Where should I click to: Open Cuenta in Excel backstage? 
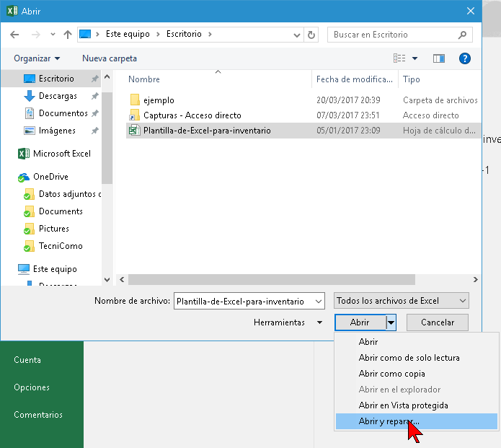pyautogui.click(x=27, y=360)
